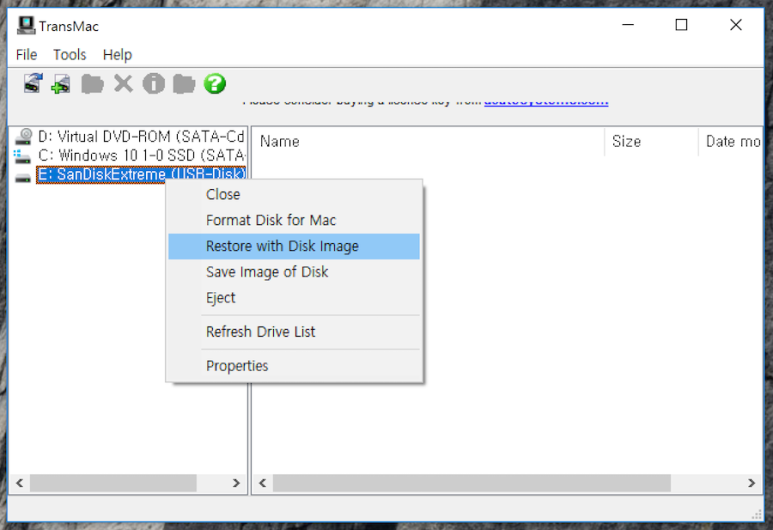Click the greyed Delete X icon
Image resolution: width=773 pixels, height=530 pixels.
[x=123, y=83]
